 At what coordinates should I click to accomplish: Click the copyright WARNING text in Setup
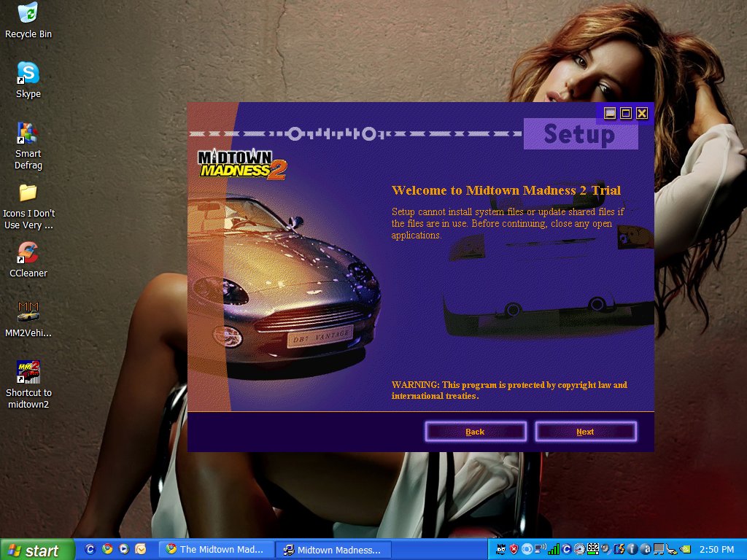pos(509,390)
